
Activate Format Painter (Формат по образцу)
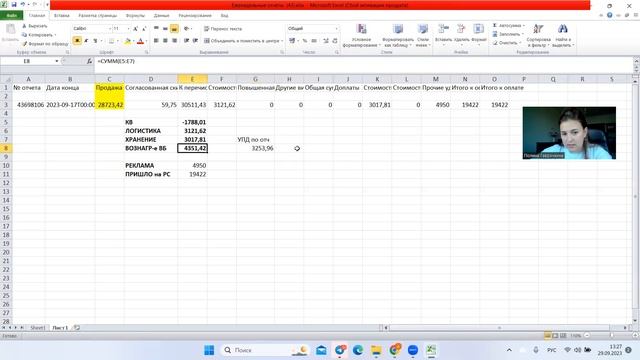45,43
